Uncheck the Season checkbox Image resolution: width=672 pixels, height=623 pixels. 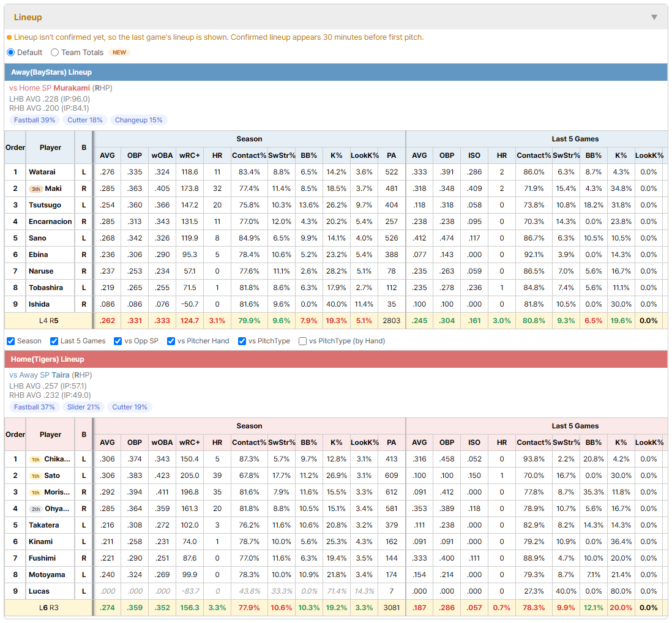tap(11, 341)
